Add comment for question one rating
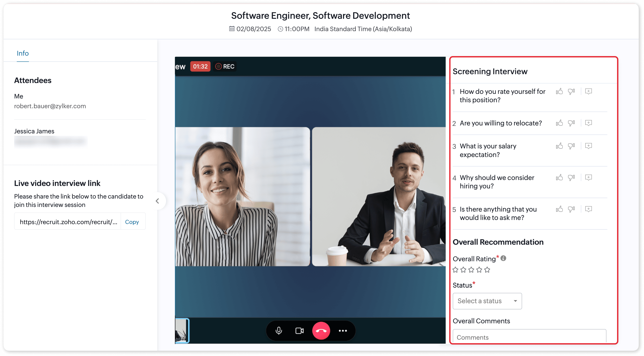644x356 pixels. [x=589, y=91]
